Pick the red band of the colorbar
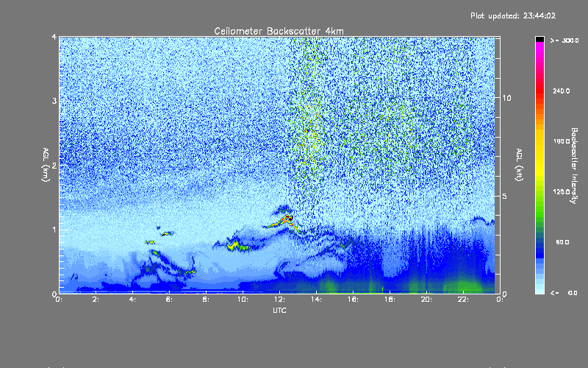This screenshot has height=368, width=588. click(x=539, y=92)
